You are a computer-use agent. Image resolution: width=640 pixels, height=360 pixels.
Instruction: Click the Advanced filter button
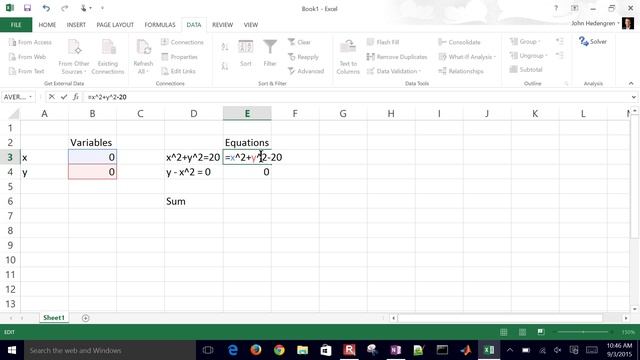pos(306,71)
